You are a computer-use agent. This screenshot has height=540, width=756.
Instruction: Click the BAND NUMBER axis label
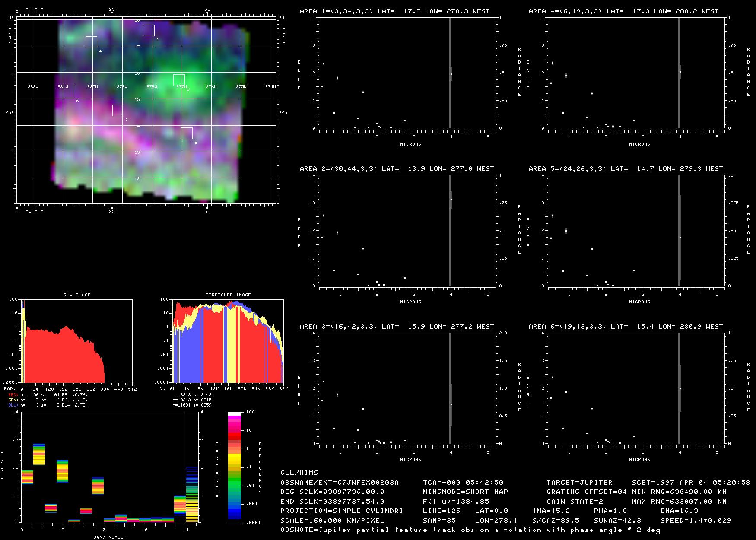[x=110, y=537]
